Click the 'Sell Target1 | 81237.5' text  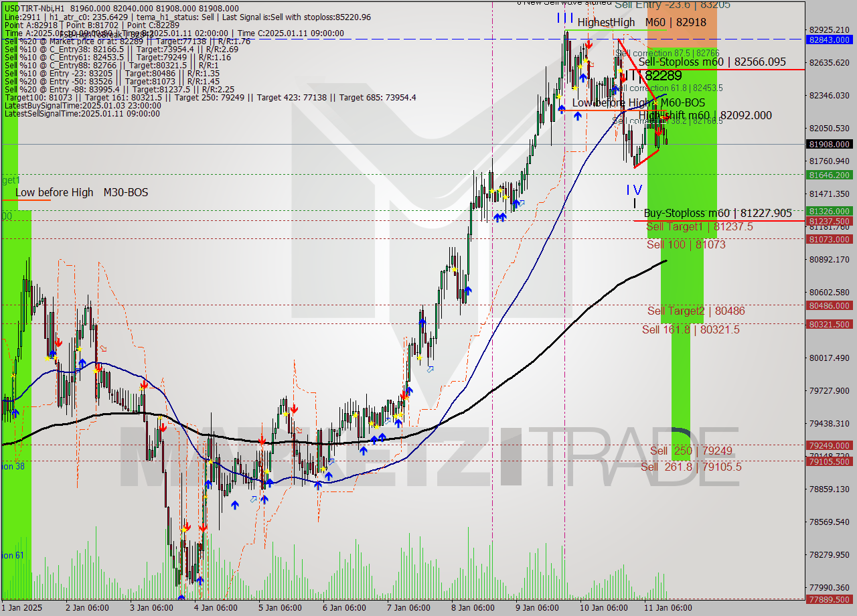tap(700, 227)
